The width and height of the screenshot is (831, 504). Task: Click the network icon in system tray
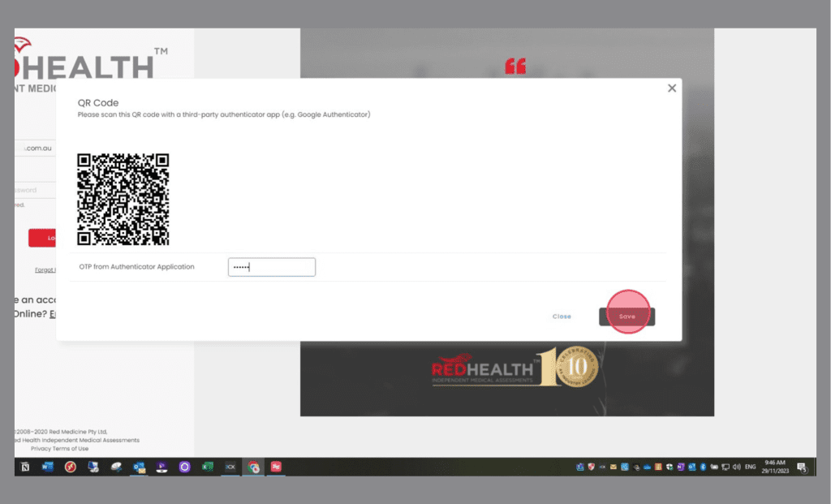click(726, 467)
